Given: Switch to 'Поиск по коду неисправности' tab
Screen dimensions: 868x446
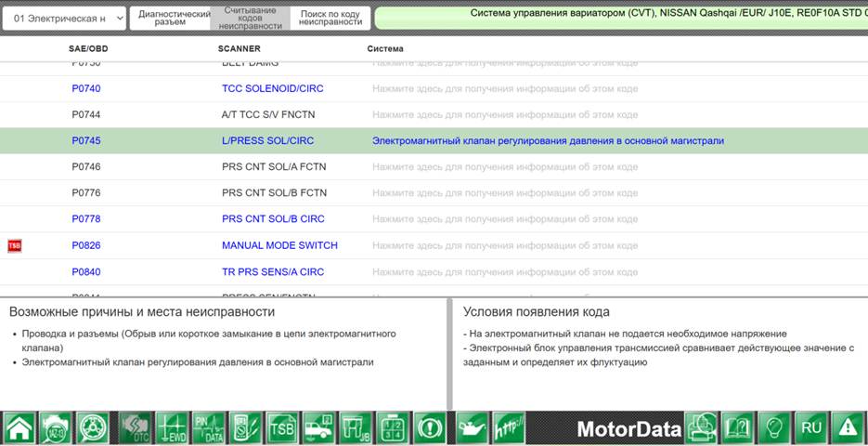Looking at the screenshot, I should coord(330,19).
